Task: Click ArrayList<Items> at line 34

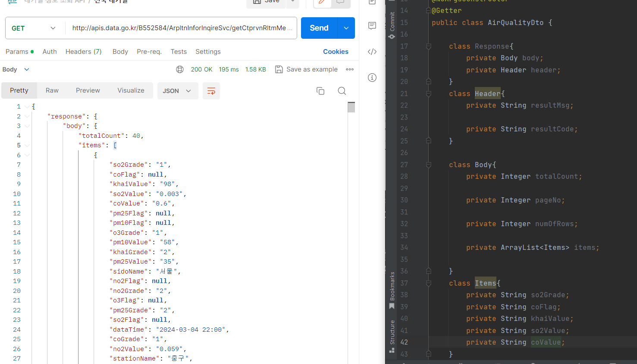Action: coord(535,248)
